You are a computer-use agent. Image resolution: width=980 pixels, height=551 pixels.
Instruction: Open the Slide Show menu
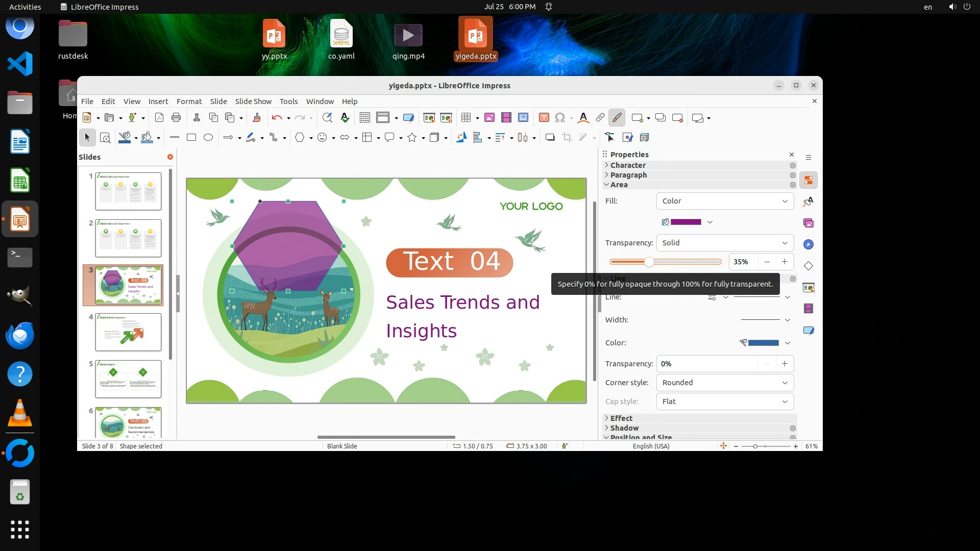point(253,102)
